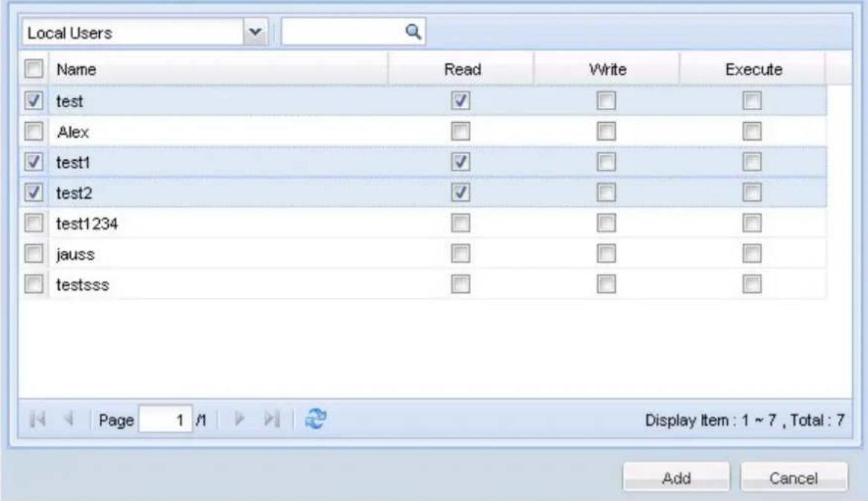
Task: Uncheck Read permission for test1
Action: pos(460,162)
